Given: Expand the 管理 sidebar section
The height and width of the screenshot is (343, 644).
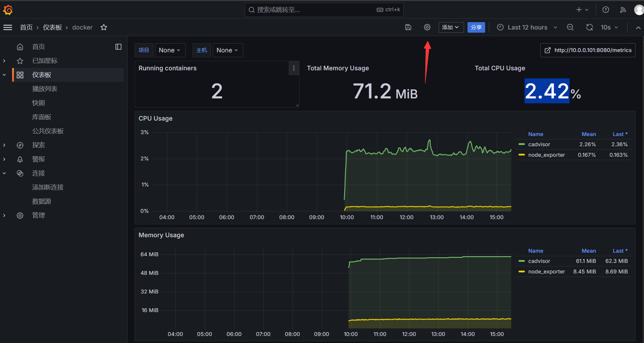Looking at the screenshot, I should pos(4,215).
